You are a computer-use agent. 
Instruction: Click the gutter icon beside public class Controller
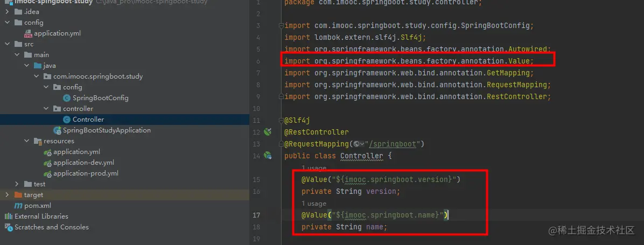tap(268, 156)
